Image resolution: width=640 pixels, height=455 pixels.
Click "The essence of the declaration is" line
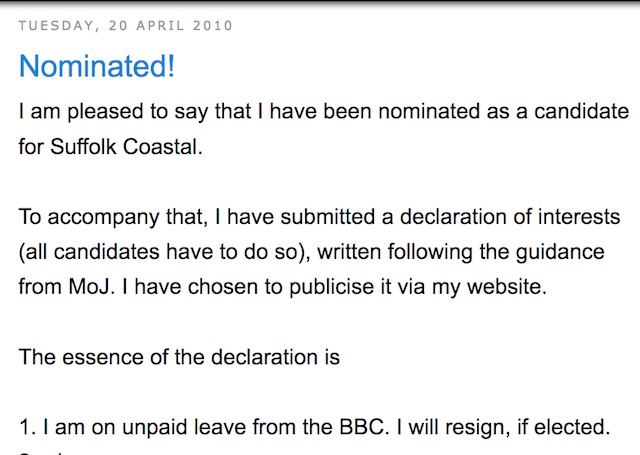[x=179, y=357]
